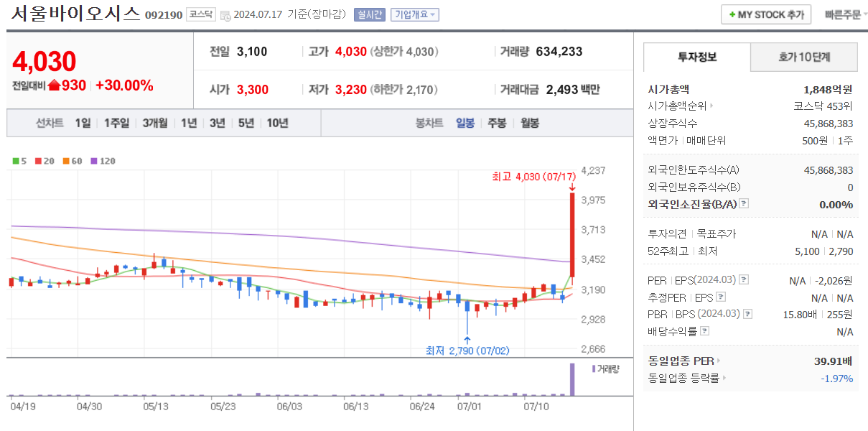Click the purple 120-day moving average legend
Viewport: 868px width, 431px height.
(102, 161)
